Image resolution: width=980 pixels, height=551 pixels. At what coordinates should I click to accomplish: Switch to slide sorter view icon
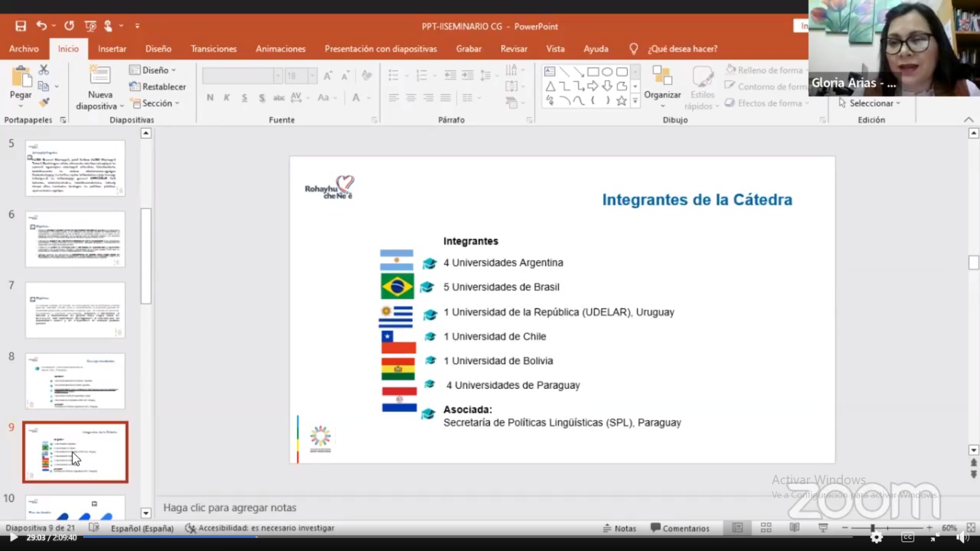[766, 528]
